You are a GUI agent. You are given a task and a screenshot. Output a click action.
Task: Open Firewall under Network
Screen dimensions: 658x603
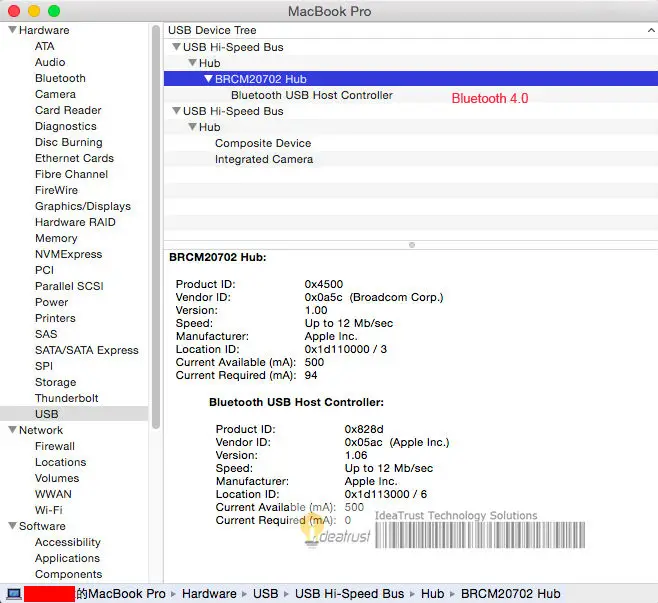pyautogui.click(x=55, y=446)
